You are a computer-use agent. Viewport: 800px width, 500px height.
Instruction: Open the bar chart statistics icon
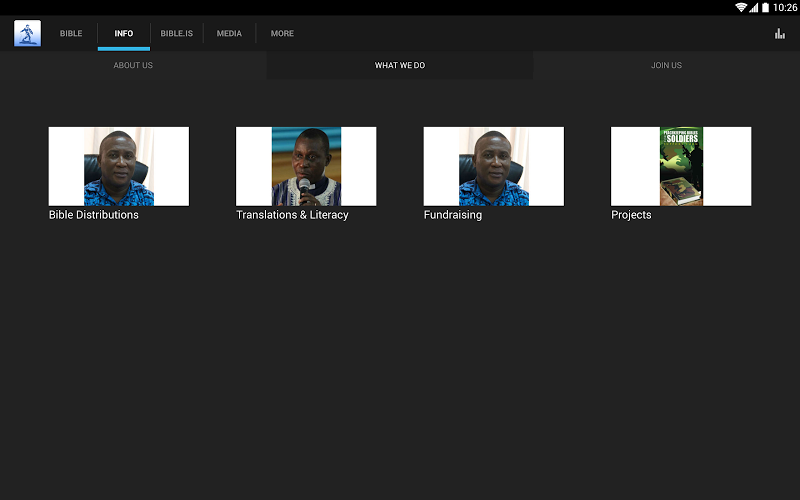point(780,34)
